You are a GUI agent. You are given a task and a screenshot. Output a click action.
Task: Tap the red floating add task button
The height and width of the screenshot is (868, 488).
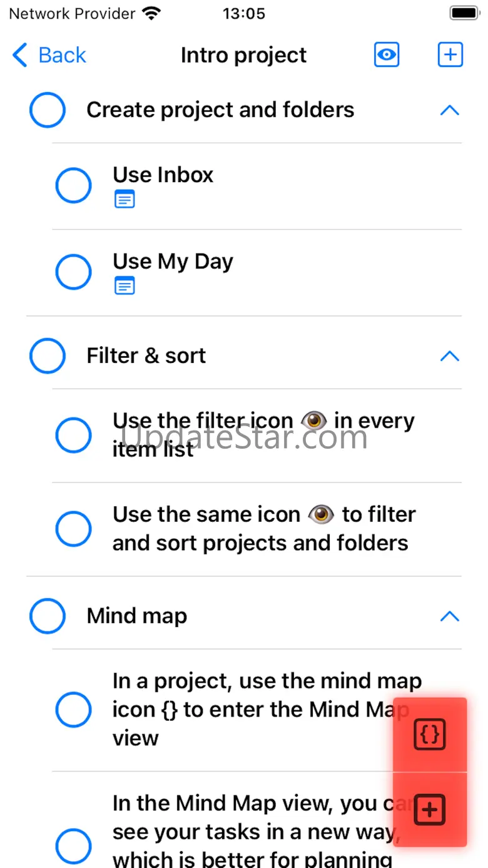pyautogui.click(x=430, y=810)
